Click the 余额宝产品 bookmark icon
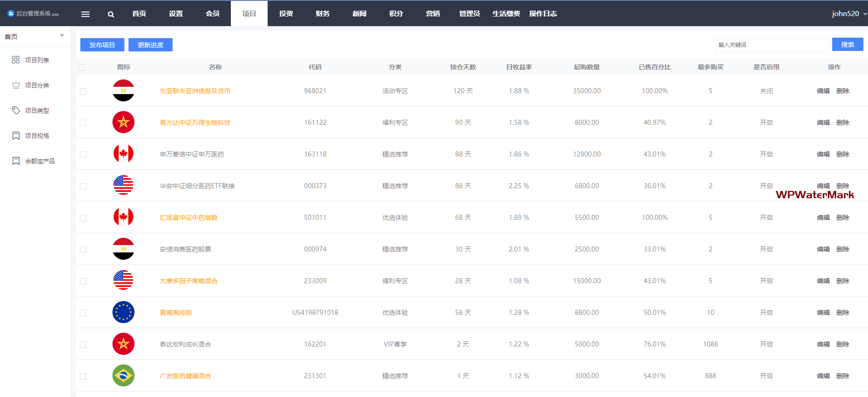868x397 pixels. tap(16, 161)
